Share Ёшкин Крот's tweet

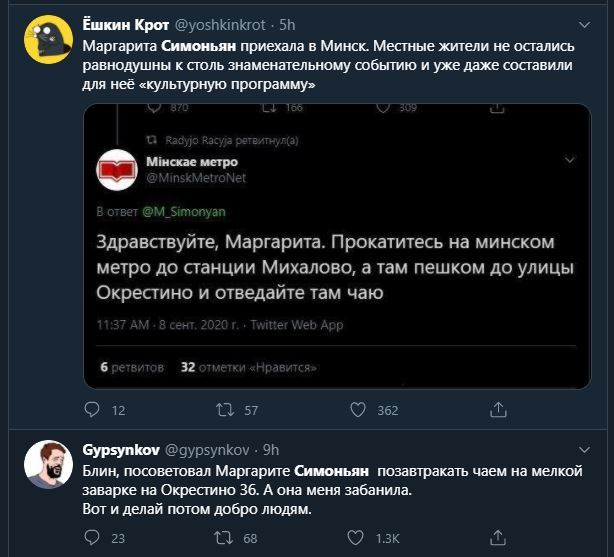[x=496, y=410]
